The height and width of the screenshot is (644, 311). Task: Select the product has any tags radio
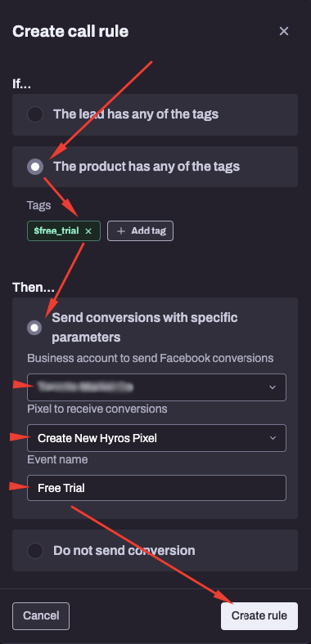click(35, 167)
